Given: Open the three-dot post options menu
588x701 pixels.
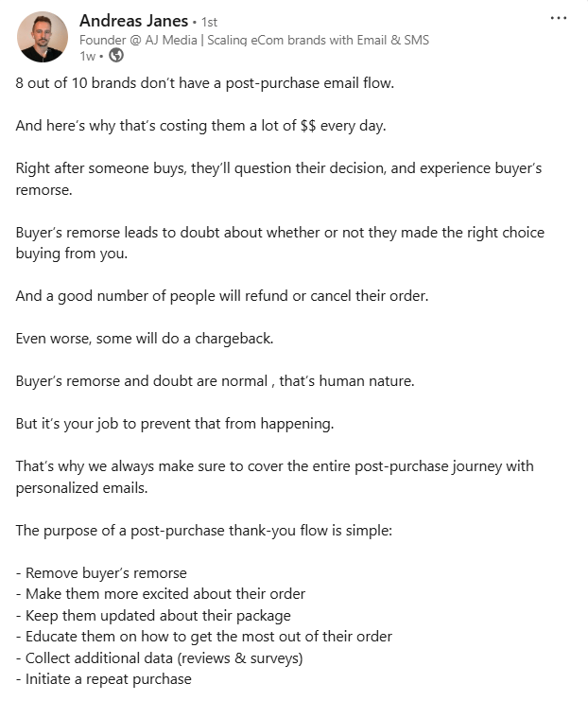Looking at the screenshot, I should [x=559, y=18].
